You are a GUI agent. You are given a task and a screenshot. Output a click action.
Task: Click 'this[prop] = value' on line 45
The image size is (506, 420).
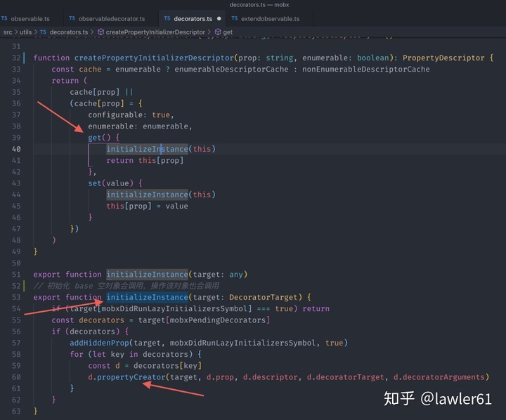[x=147, y=206]
